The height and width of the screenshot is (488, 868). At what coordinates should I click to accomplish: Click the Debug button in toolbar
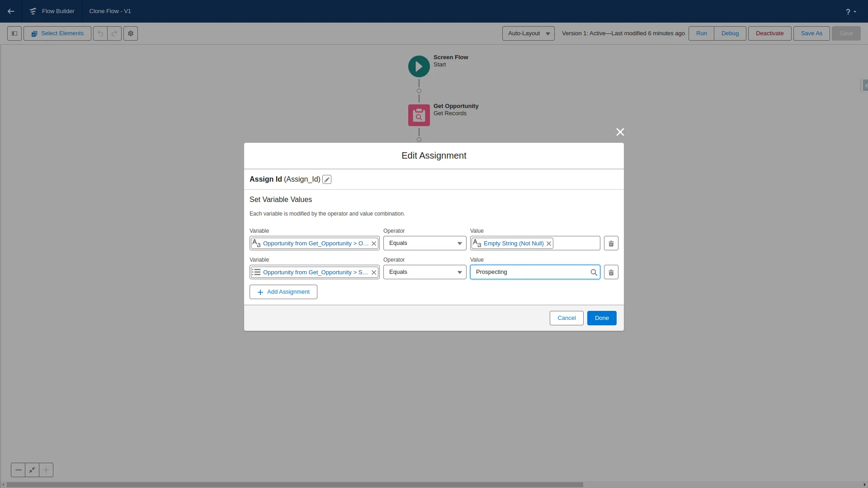(730, 33)
